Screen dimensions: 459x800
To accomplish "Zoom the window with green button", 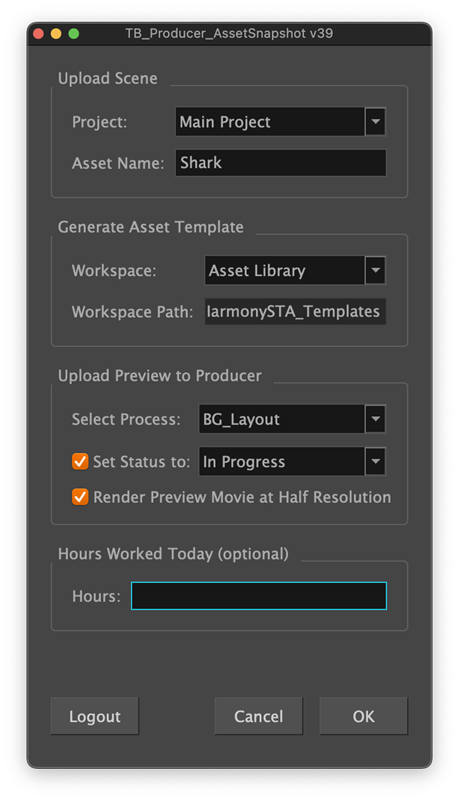I will (x=74, y=34).
